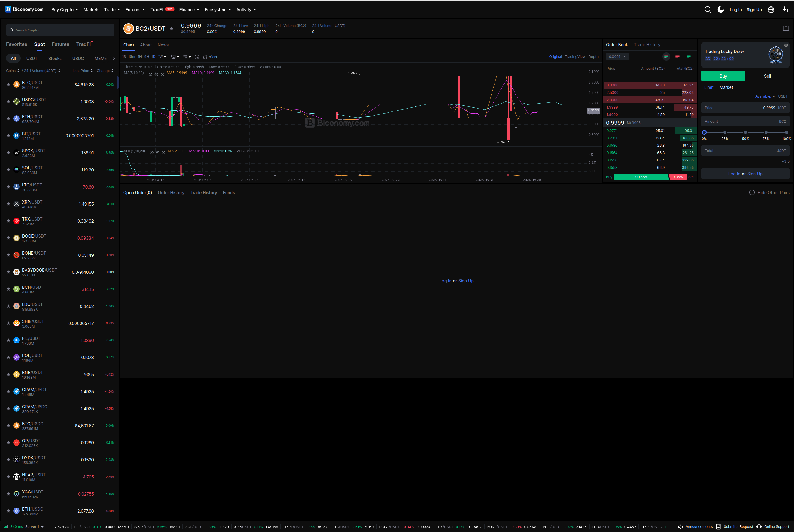Click the green Buy button

(723, 76)
